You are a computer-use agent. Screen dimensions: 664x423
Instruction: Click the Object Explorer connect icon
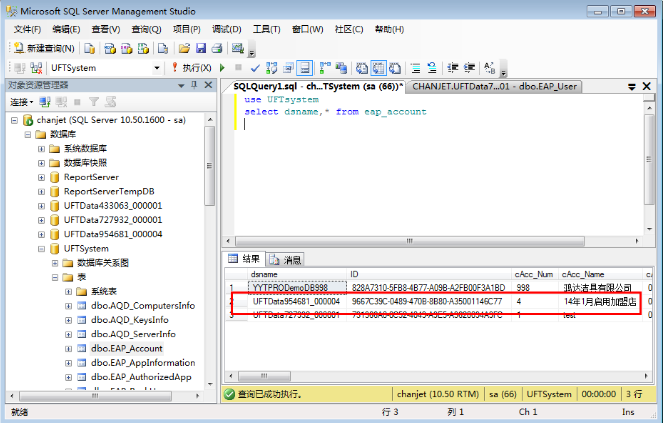tap(45, 102)
